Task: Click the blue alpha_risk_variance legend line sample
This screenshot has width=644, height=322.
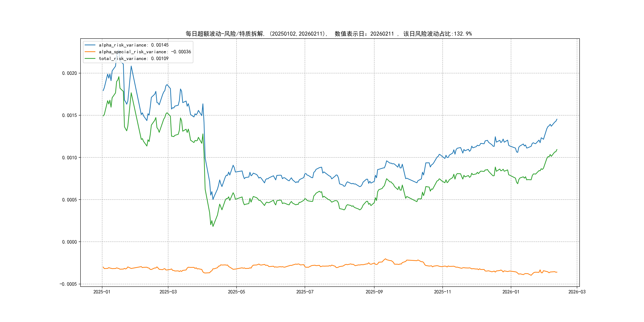Action: pos(90,45)
